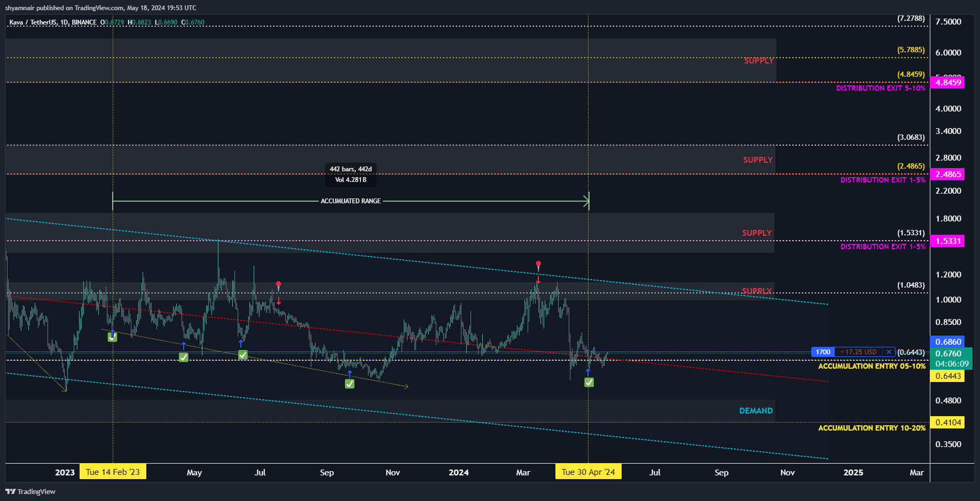This screenshot has width=980, height=501.
Task: Select the blue 0.6860 price axis label
Action: 947,341
